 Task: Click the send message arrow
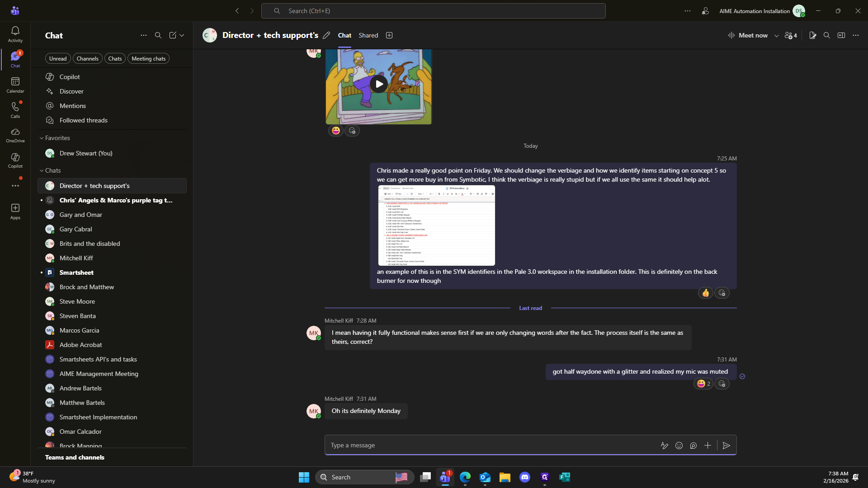726,446
